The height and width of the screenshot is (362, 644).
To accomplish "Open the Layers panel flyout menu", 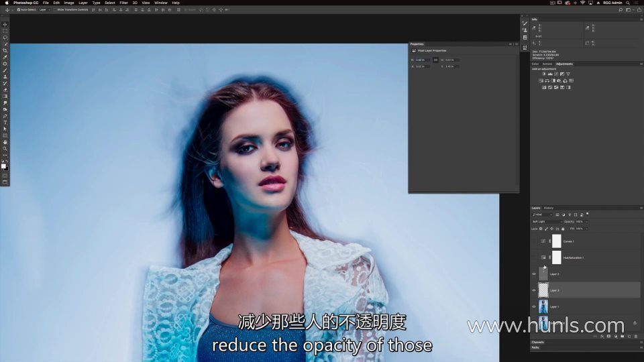I will (641, 208).
